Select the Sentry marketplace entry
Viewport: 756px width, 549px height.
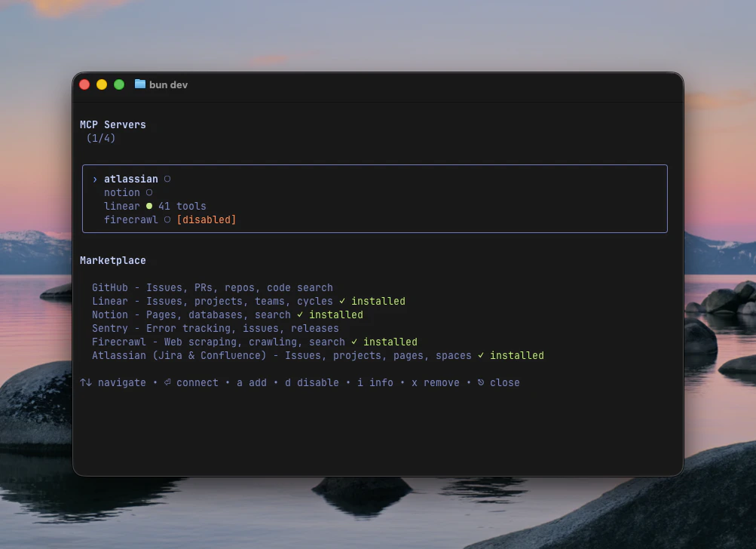point(215,328)
